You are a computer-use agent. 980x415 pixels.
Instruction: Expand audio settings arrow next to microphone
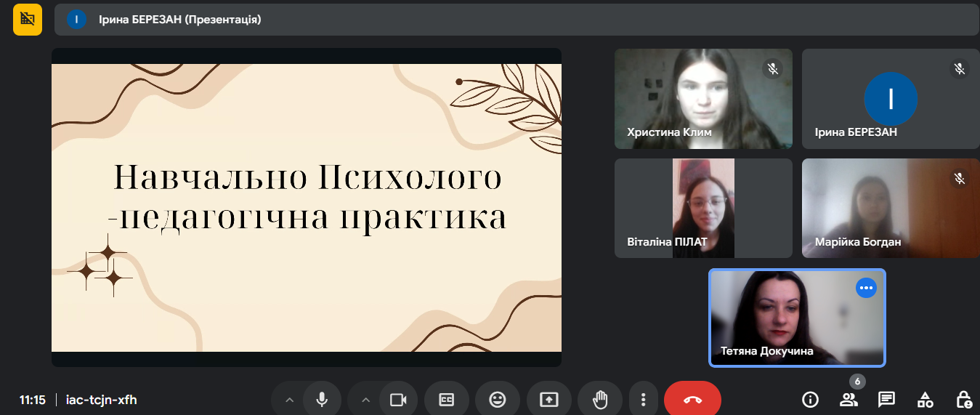(289, 399)
